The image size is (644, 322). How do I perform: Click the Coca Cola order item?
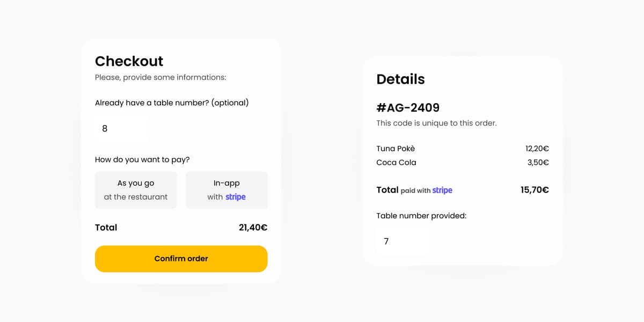(396, 163)
